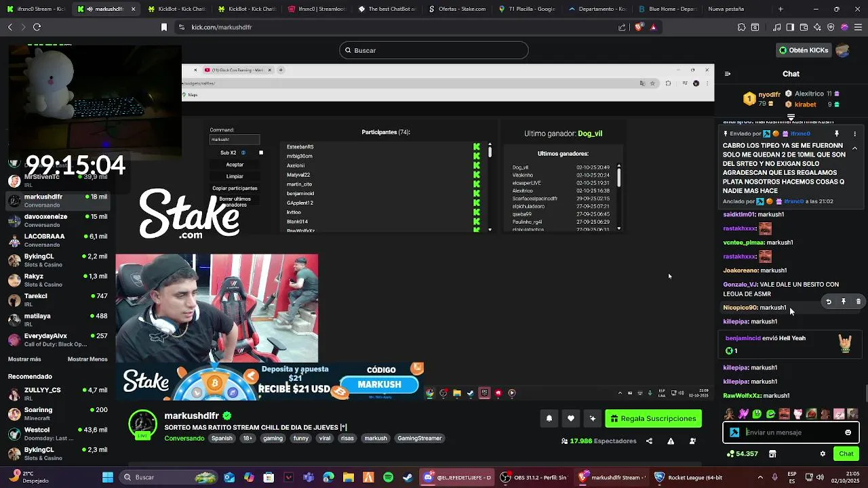The width and height of the screenshot is (868, 488).
Task: Open the browser extensions puzzle icon
Action: tap(741, 27)
